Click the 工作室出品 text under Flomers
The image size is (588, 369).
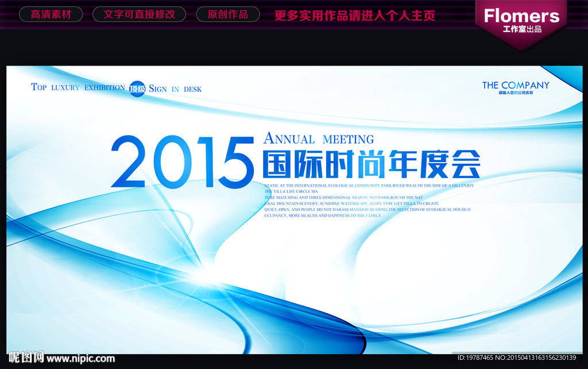click(522, 29)
